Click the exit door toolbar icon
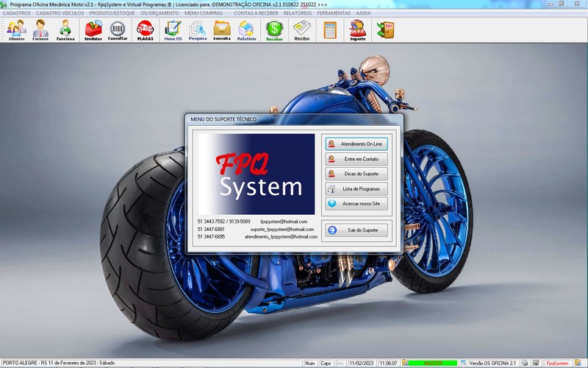The width and height of the screenshot is (588, 368). [385, 30]
